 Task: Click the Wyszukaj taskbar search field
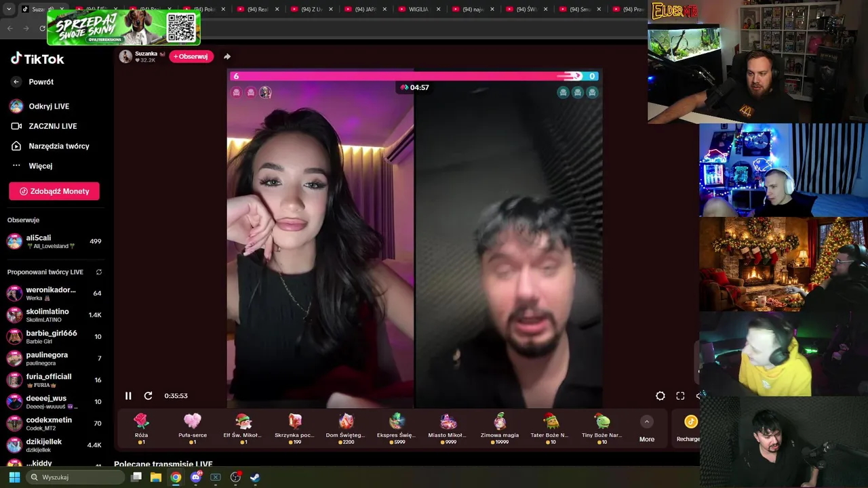pyautogui.click(x=76, y=477)
